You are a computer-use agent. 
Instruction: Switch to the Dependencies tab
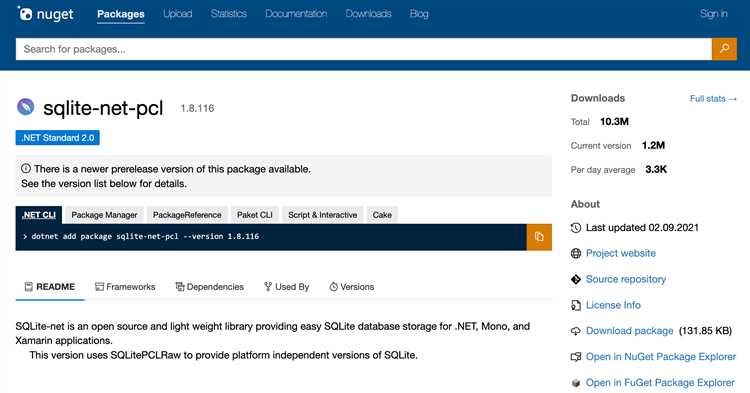pos(210,287)
